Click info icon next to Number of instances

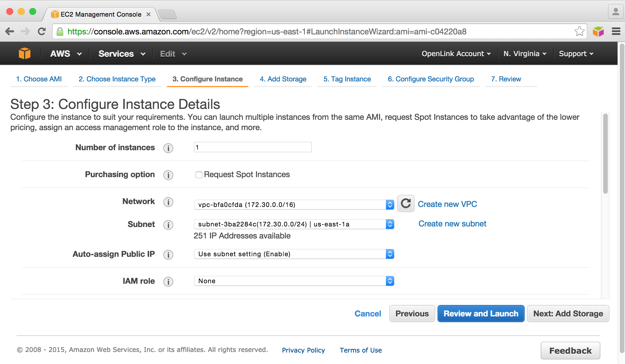point(168,148)
